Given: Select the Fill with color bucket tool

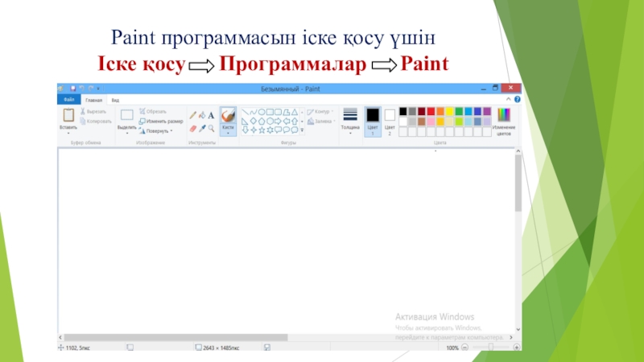Looking at the screenshot, I should (x=201, y=115).
